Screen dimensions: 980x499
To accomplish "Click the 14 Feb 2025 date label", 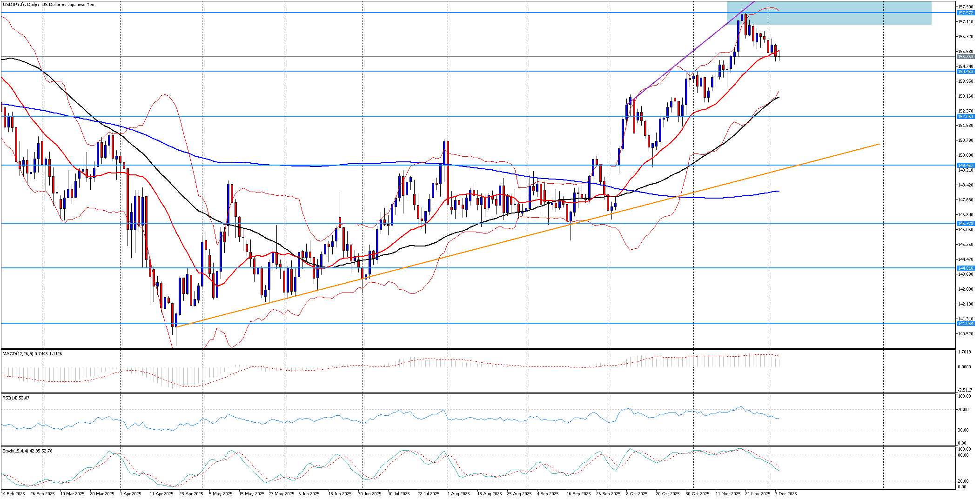I will click(x=13, y=494).
